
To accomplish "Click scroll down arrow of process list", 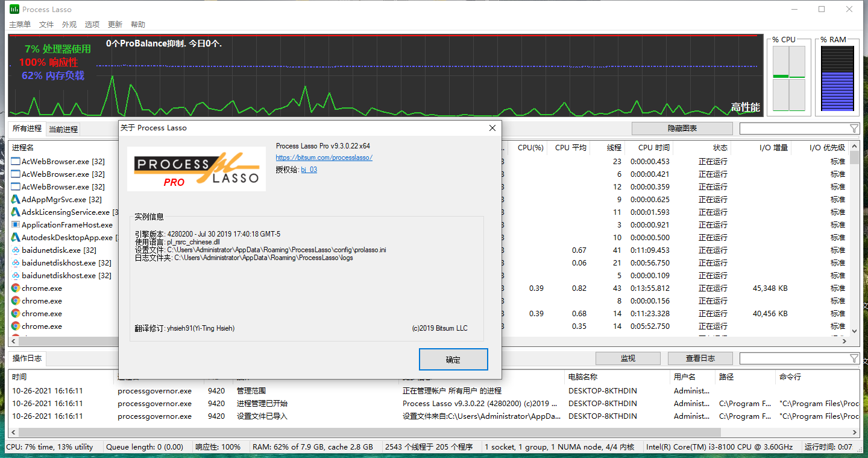I will click(854, 330).
